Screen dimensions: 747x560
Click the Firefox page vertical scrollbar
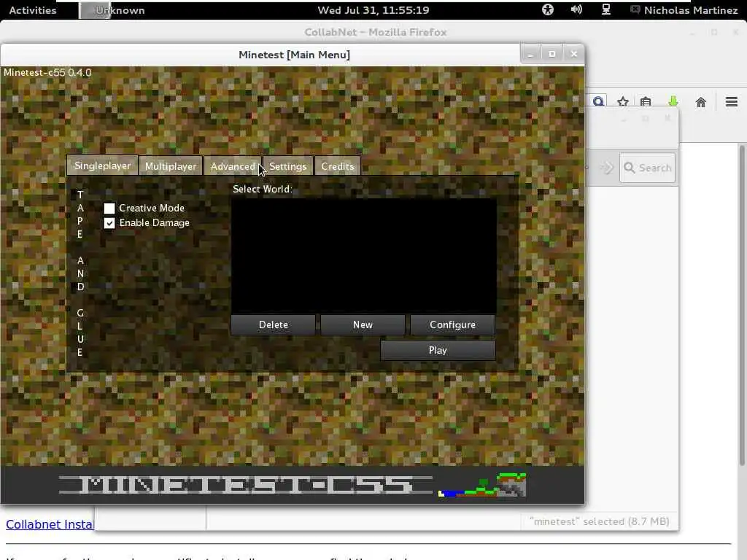(x=742, y=305)
